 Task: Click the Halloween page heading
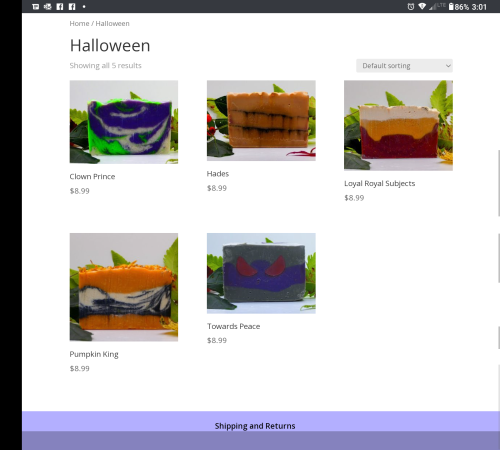(x=110, y=45)
